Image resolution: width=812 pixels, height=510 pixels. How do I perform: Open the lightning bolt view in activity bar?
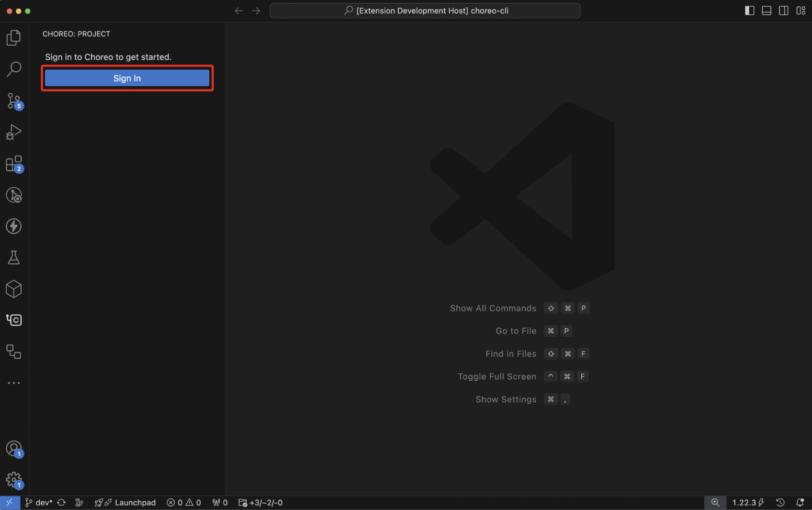pos(14,226)
